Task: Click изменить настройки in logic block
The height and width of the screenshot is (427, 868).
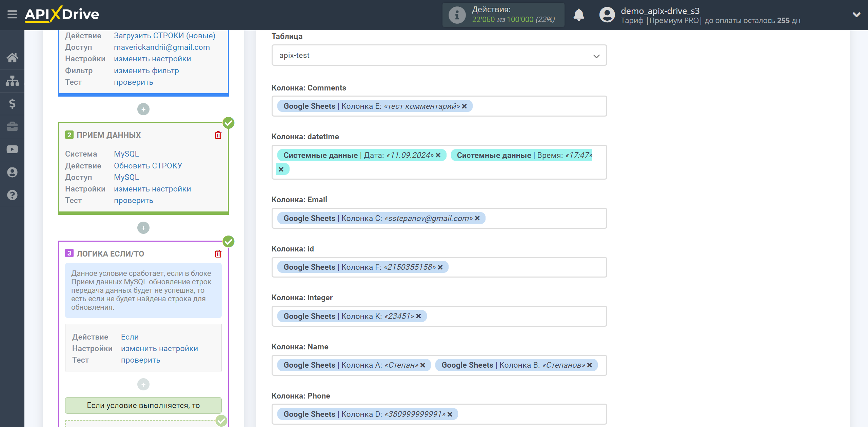Action: tap(159, 349)
